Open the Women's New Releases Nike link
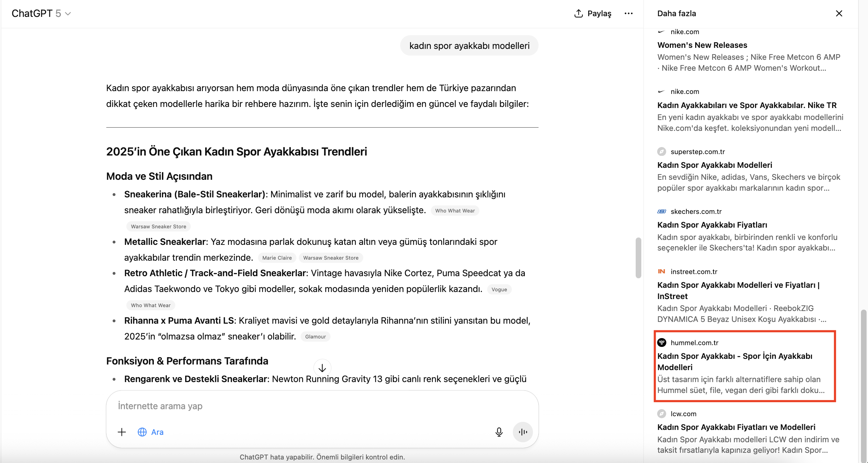 (x=702, y=45)
